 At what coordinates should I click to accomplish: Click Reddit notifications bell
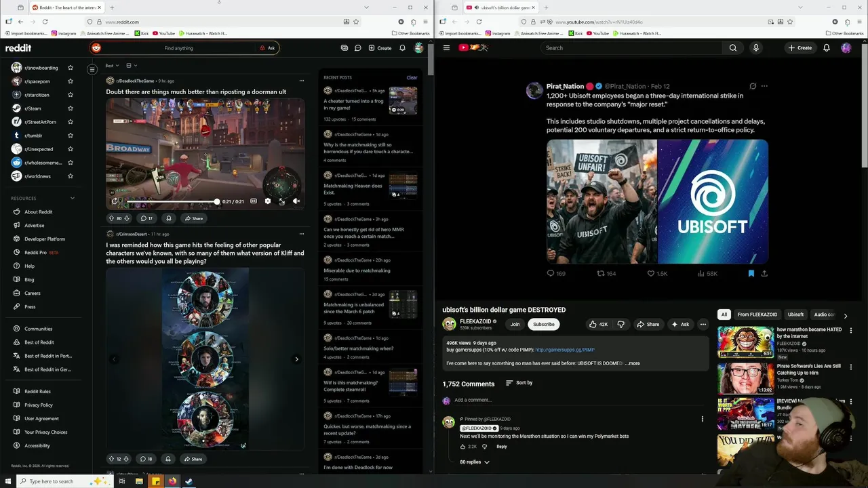(402, 48)
